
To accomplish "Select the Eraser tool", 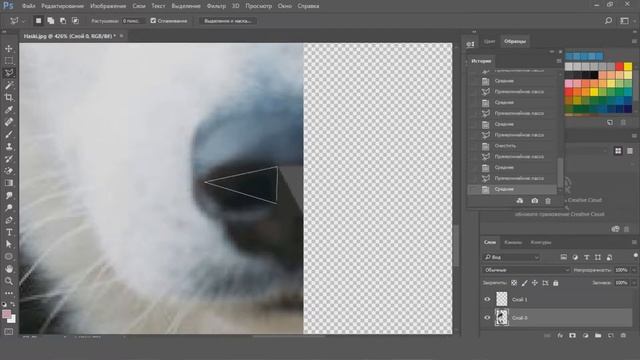I will [9, 171].
